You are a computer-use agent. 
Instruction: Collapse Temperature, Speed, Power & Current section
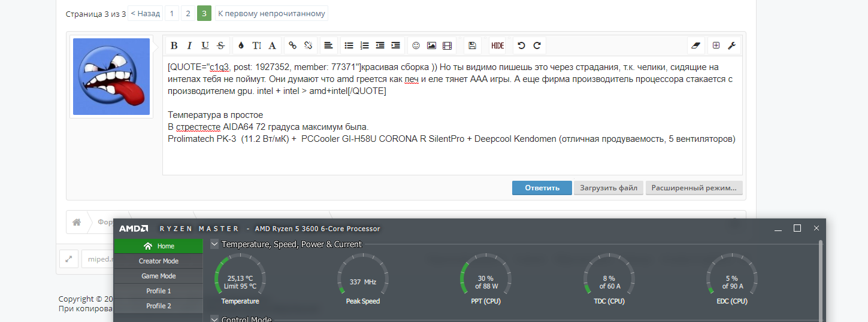point(214,244)
